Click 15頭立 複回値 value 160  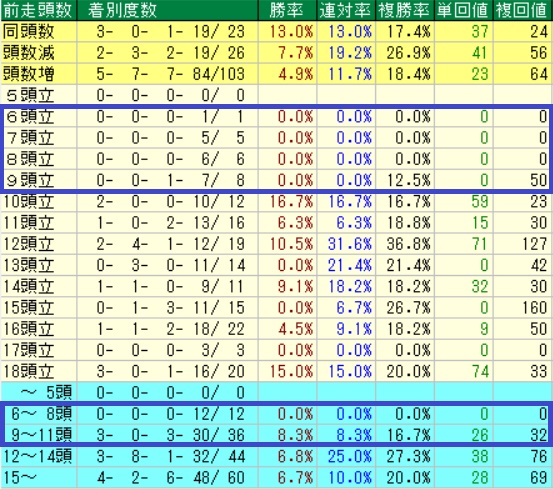tap(534, 307)
